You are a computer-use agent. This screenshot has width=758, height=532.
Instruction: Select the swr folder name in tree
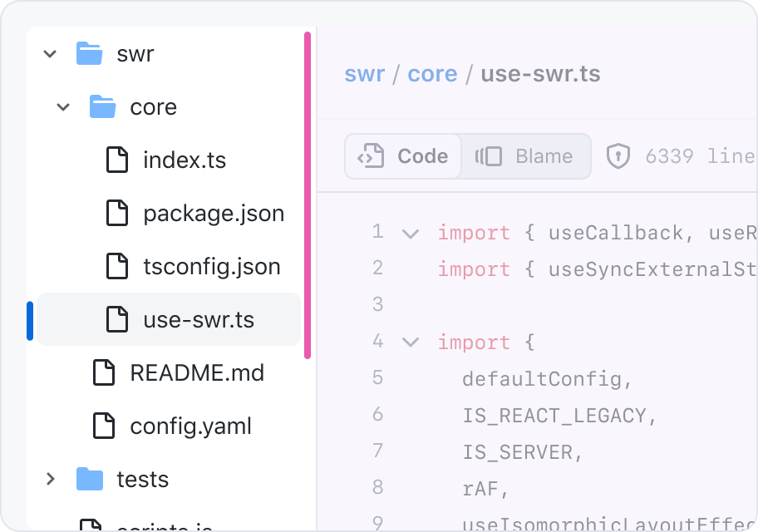(x=135, y=54)
